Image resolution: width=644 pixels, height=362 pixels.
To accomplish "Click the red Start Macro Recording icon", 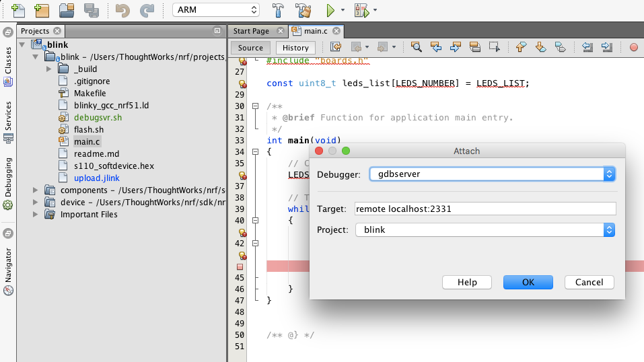I will coord(634,47).
